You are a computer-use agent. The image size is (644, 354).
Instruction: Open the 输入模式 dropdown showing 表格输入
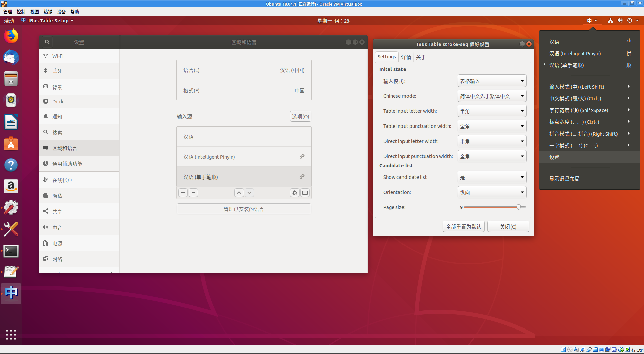(492, 81)
